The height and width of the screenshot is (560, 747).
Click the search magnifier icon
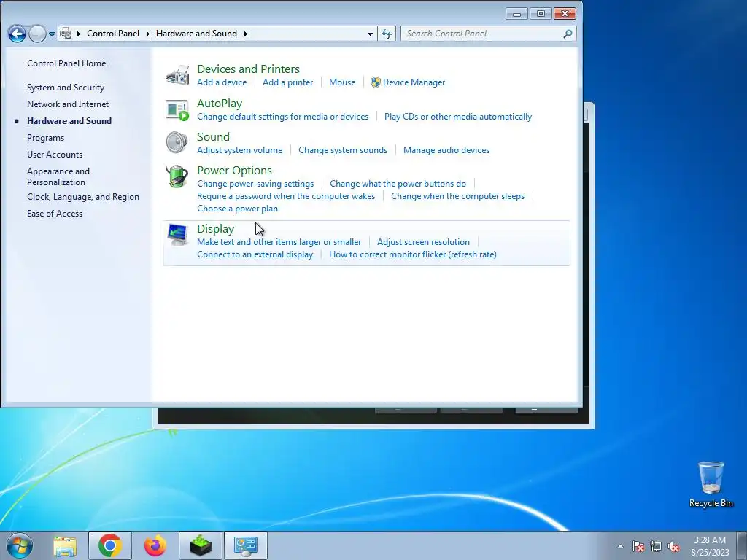point(568,34)
